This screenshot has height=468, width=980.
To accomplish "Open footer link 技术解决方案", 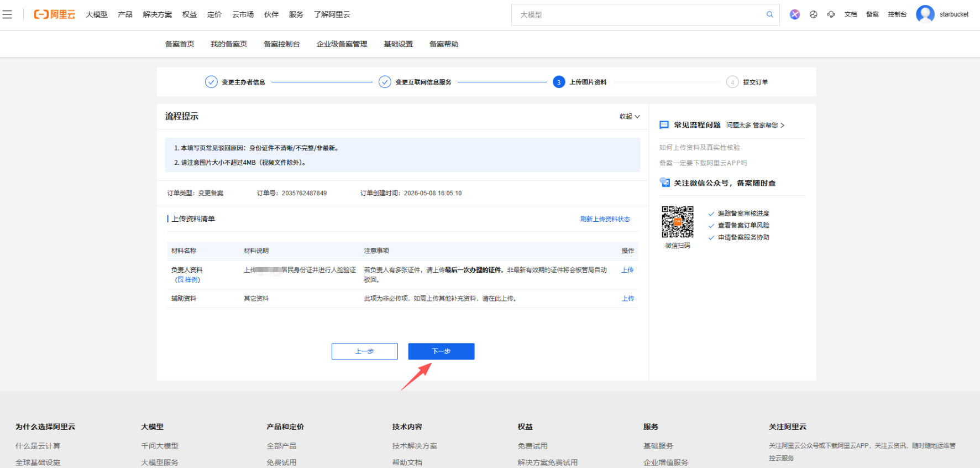I will point(415,446).
